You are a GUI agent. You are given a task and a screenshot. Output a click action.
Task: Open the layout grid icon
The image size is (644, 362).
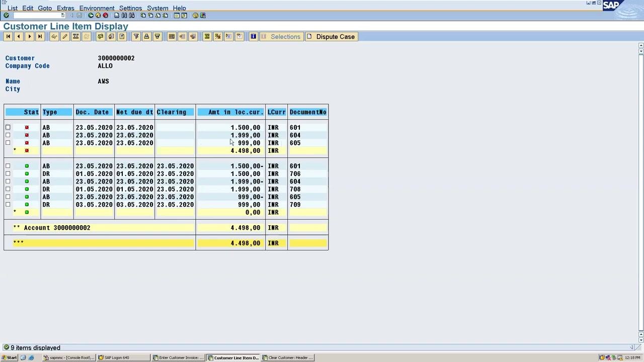click(172, 37)
